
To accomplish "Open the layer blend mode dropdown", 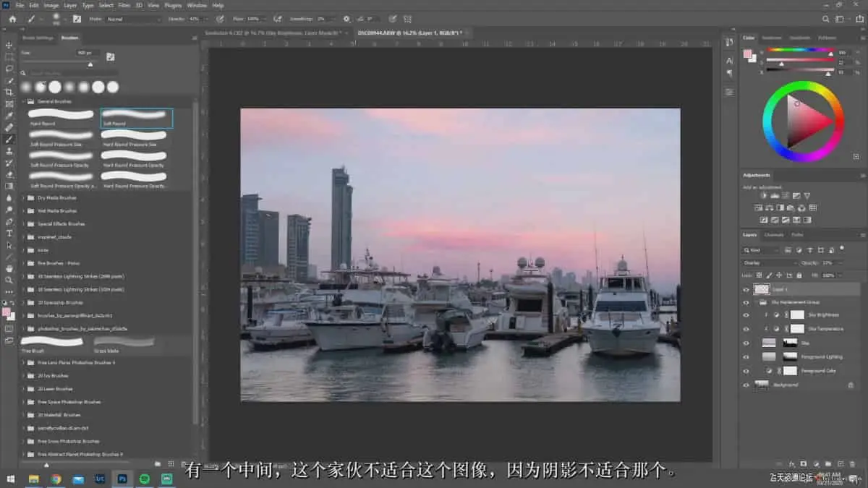I will point(770,263).
